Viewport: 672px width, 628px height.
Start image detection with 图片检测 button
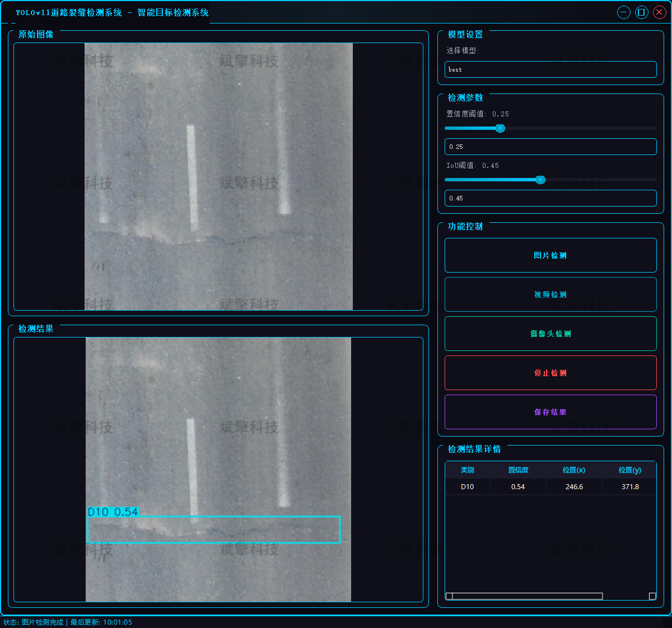click(550, 255)
